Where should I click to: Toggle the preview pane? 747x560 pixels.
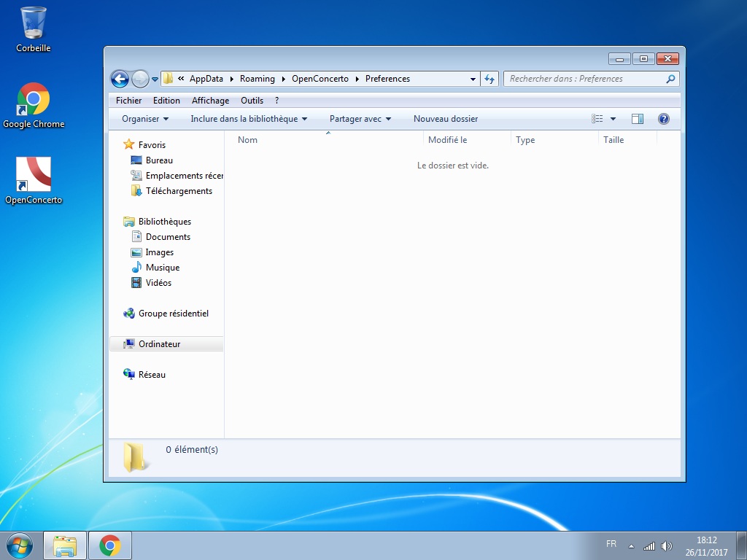click(638, 119)
